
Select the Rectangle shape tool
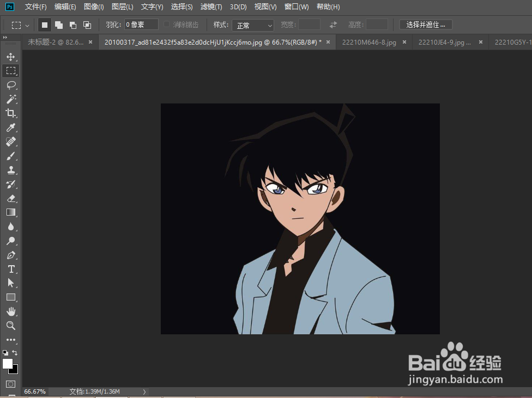pyautogui.click(x=10, y=297)
